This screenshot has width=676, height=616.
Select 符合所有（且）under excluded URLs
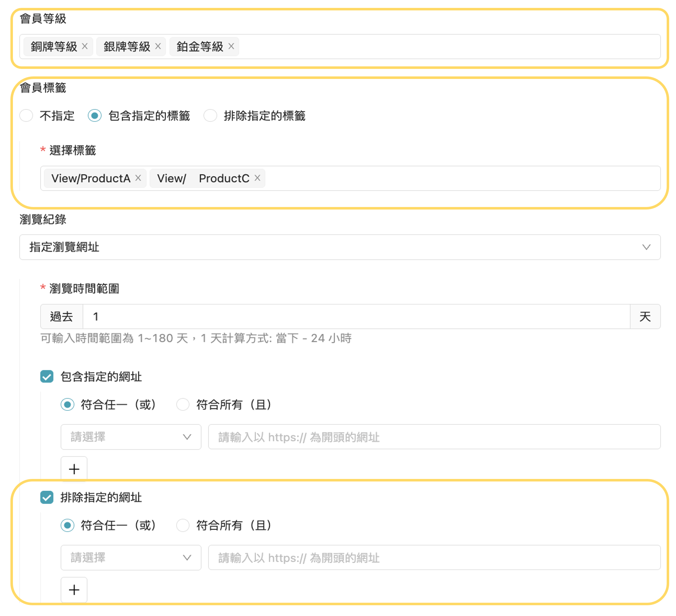point(183,525)
